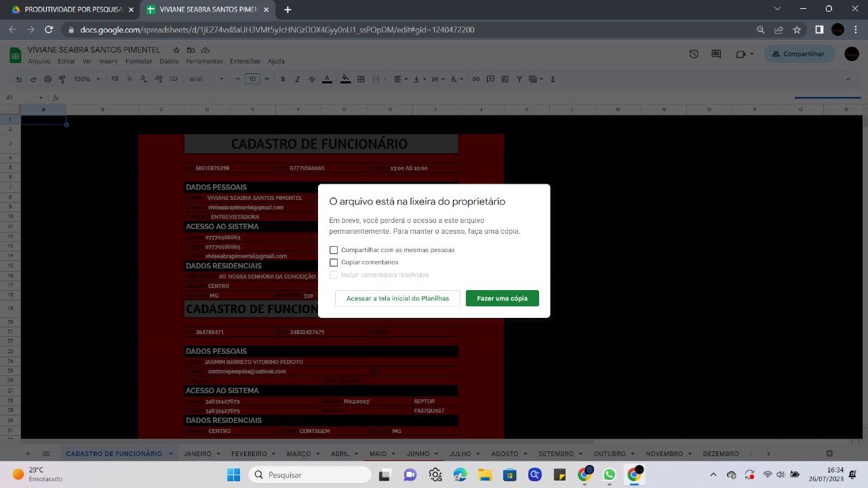Click Acessar a tela inicial do Planilhas

pos(397,298)
